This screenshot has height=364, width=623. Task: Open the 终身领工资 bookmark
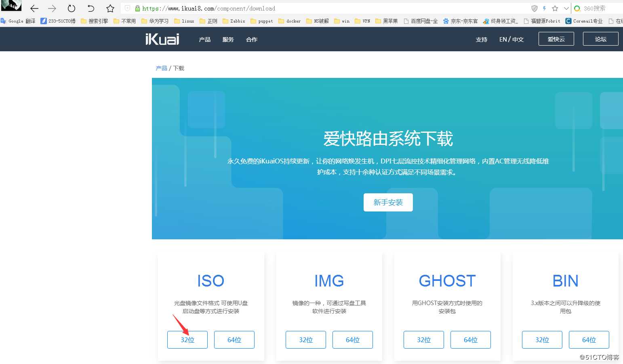[501, 21]
